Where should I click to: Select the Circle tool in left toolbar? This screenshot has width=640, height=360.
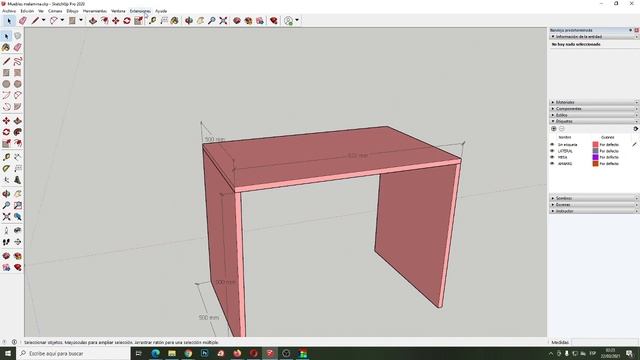pos(6,84)
